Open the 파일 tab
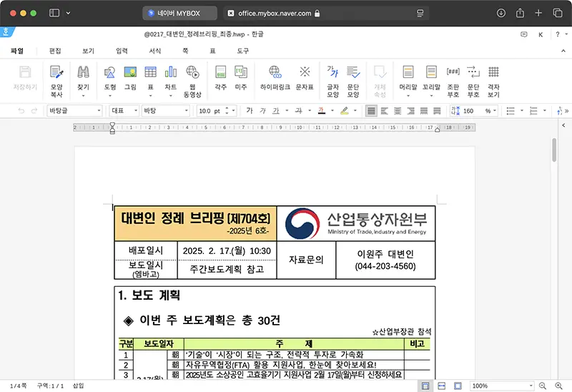The height and width of the screenshot is (392, 572). pos(17,51)
